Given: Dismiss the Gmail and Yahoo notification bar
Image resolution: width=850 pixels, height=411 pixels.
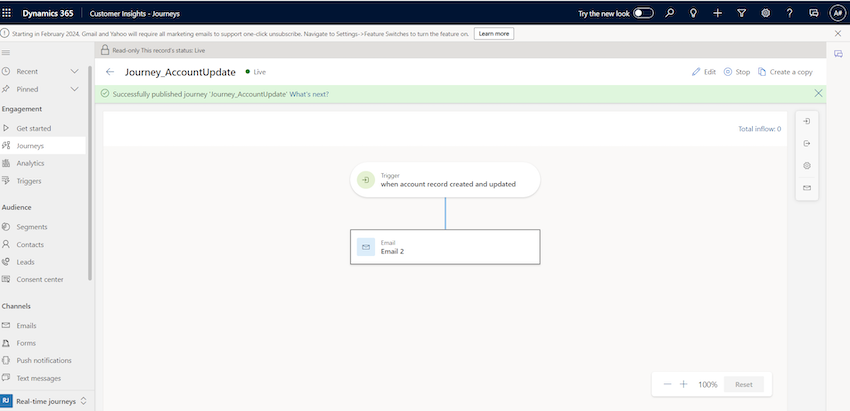Looking at the screenshot, I should (838, 34).
